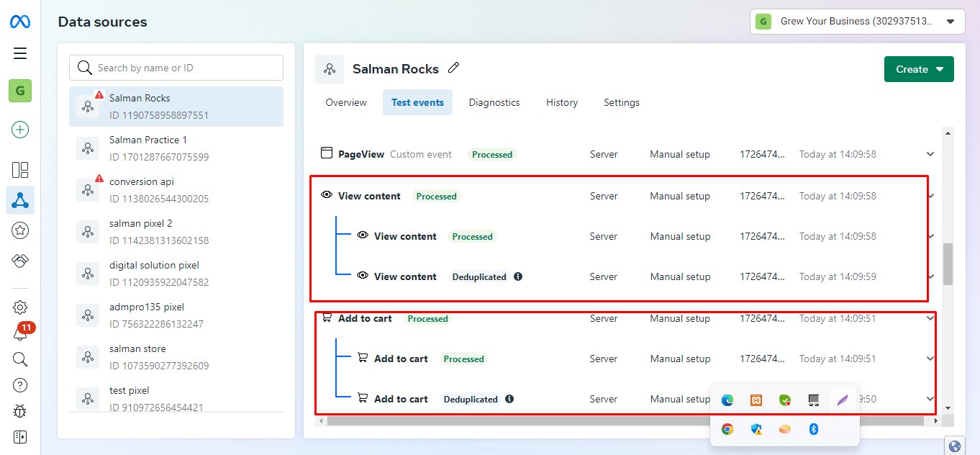Click the vertical scrollbar thumb in events list
This screenshot has height=455, width=980.
(x=948, y=263)
